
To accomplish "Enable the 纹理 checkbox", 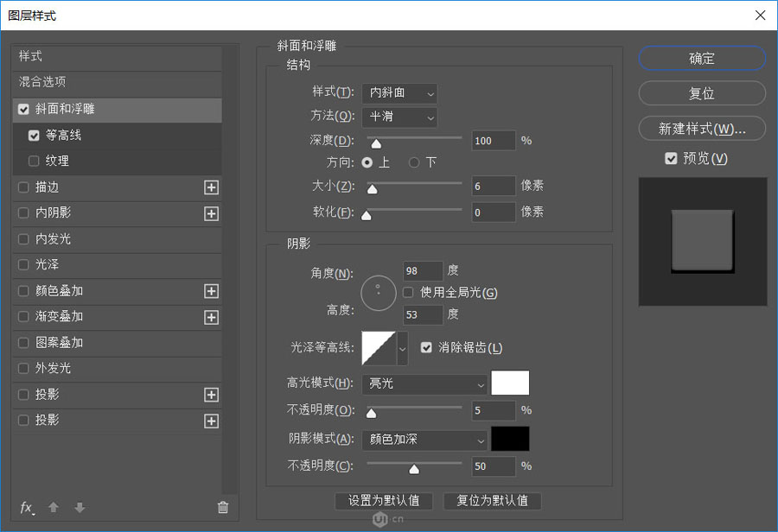I will (34, 161).
